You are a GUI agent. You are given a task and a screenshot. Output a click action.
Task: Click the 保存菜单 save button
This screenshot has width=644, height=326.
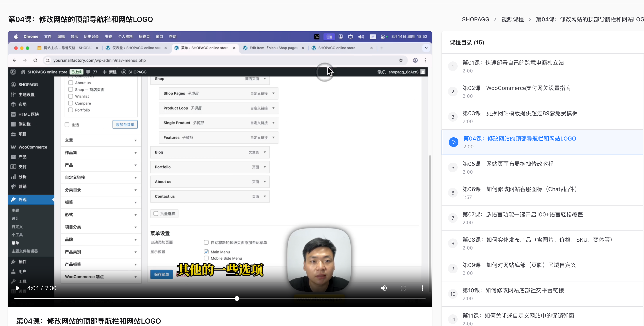pos(162,274)
